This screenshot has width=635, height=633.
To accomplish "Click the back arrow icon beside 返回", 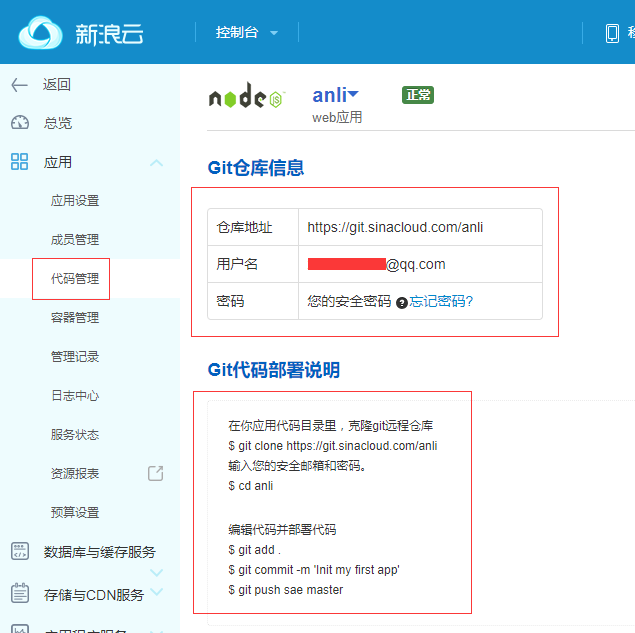I will 19,85.
